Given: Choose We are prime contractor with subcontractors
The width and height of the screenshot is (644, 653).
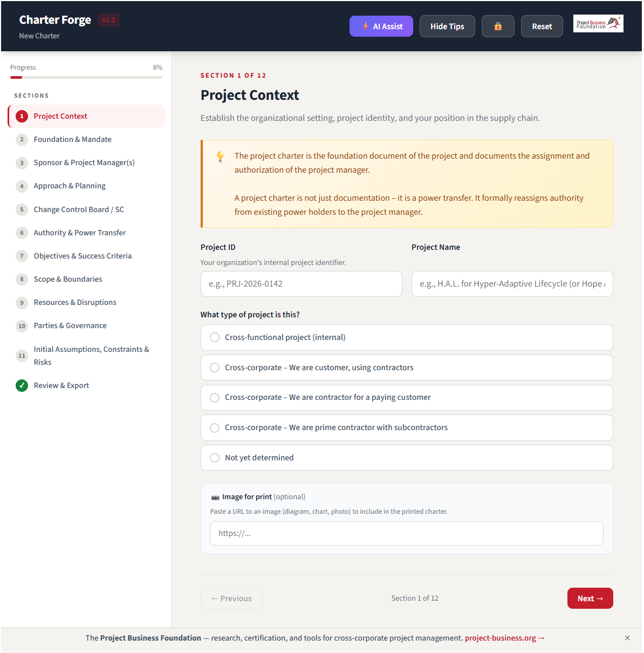Looking at the screenshot, I should (x=215, y=427).
